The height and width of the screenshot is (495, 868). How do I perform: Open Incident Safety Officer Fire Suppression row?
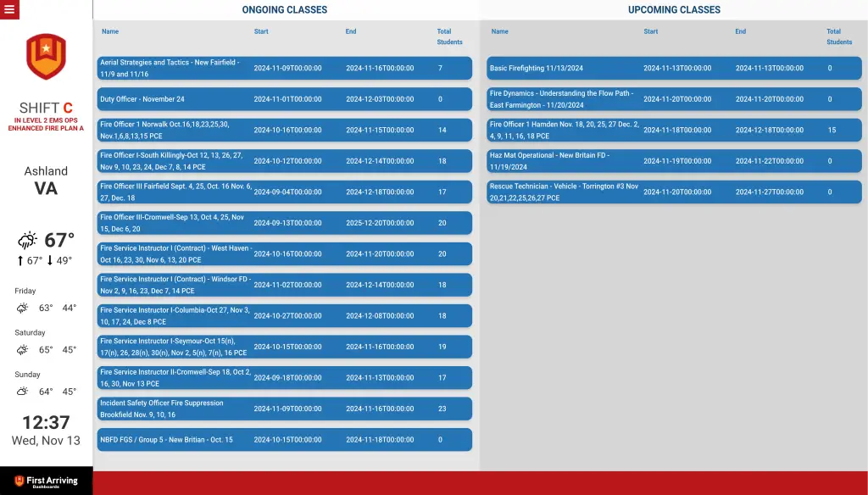284,409
